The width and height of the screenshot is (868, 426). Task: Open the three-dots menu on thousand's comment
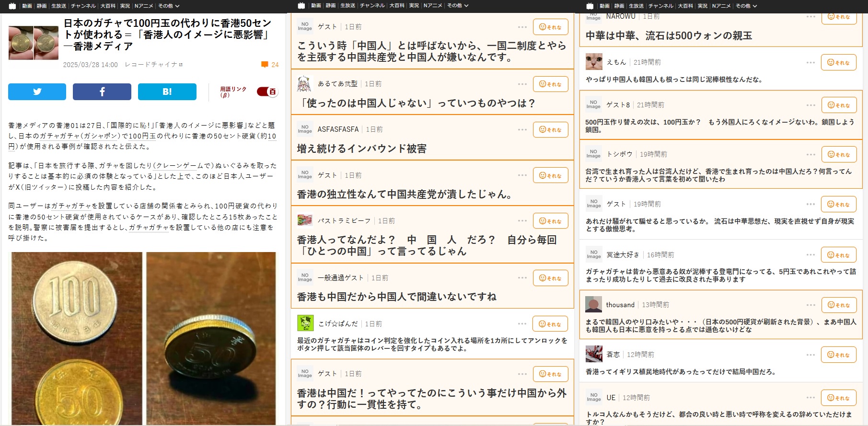pos(810,305)
